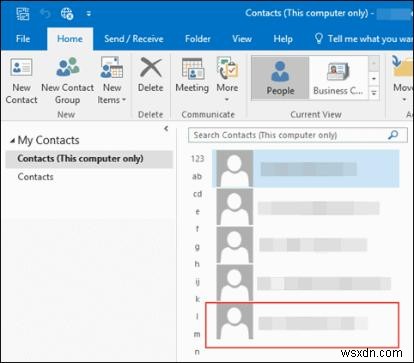Open the Help tab
414x363 pixels.
pos(283,39)
